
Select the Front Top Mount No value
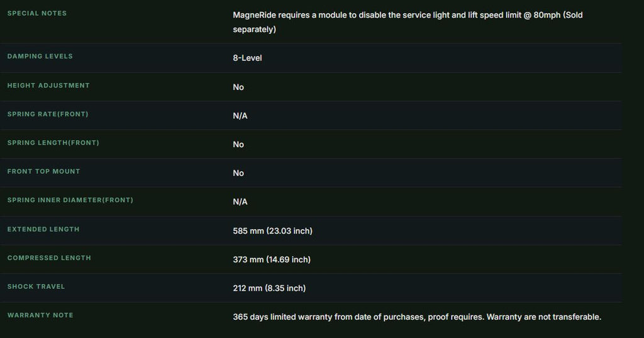coord(238,173)
